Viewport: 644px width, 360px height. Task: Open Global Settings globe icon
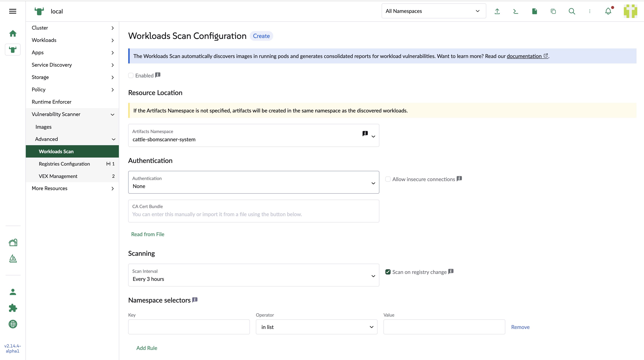pos(13,324)
